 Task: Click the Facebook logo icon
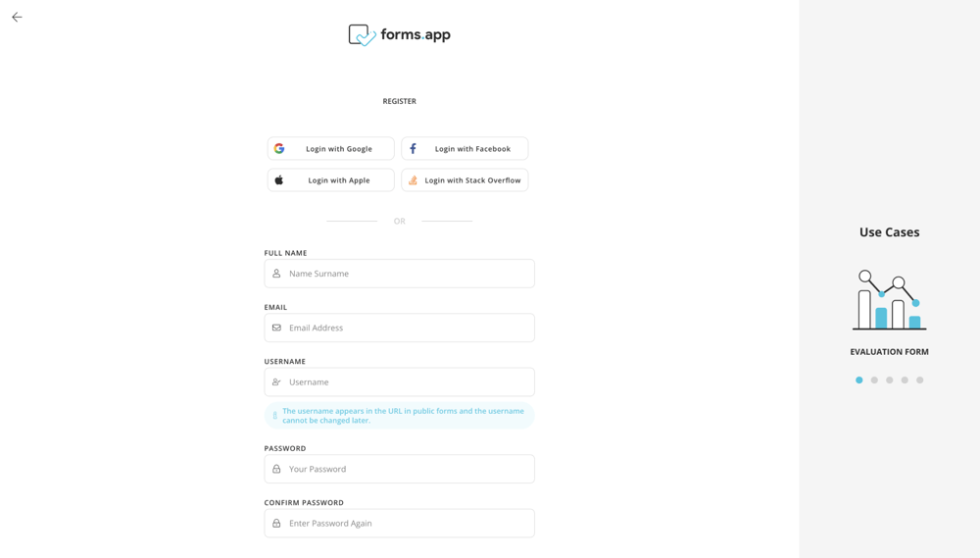(x=413, y=149)
